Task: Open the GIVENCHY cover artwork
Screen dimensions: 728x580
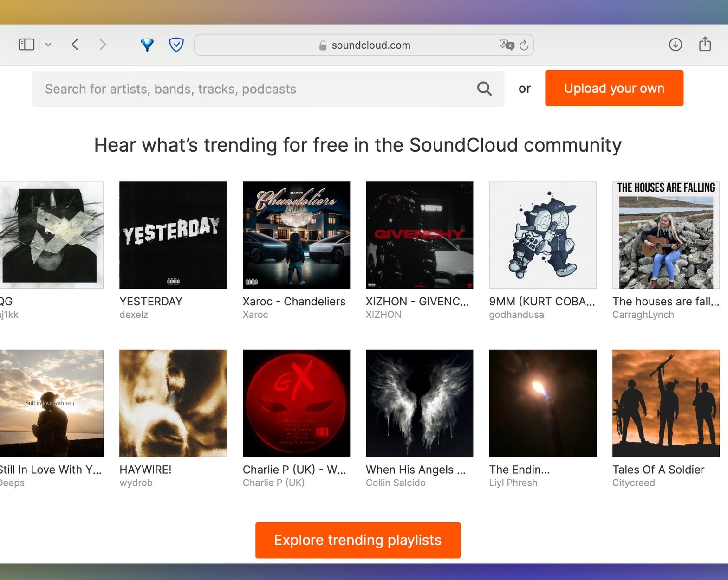Action: [419, 235]
